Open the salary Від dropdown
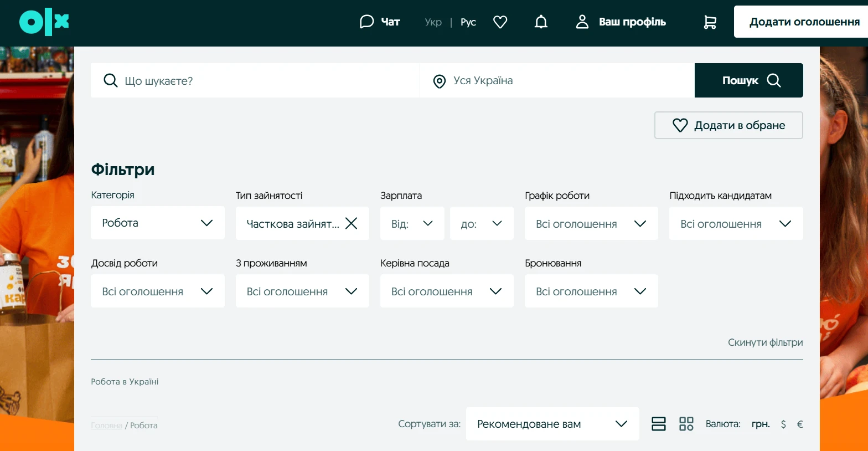Screen dimensions: 868x451 (412, 223)
